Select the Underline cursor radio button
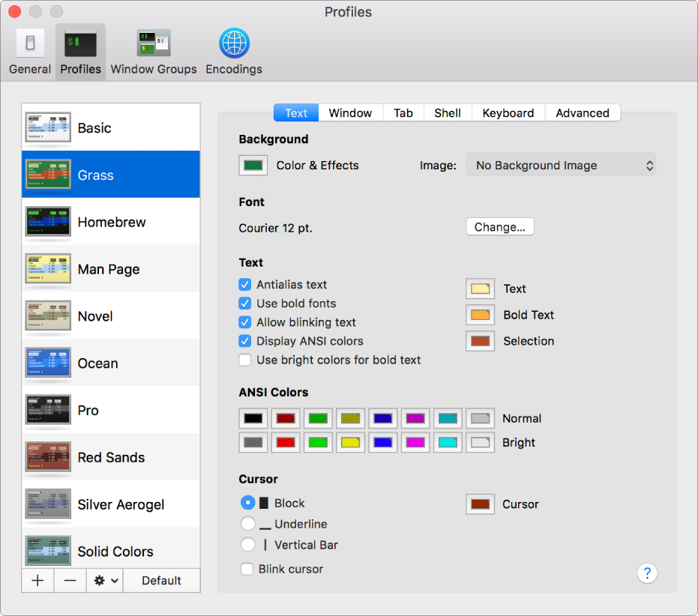Viewport: 698px width, 616px height. pyautogui.click(x=247, y=524)
